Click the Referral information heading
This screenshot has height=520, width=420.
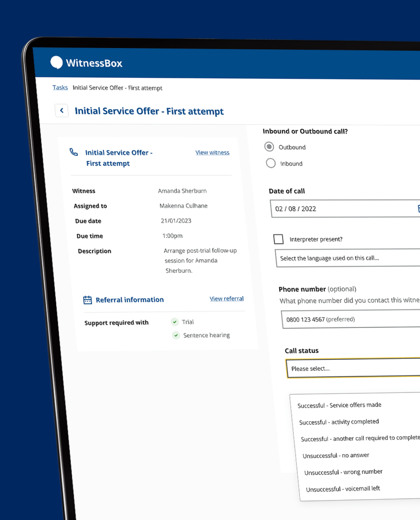(130, 300)
